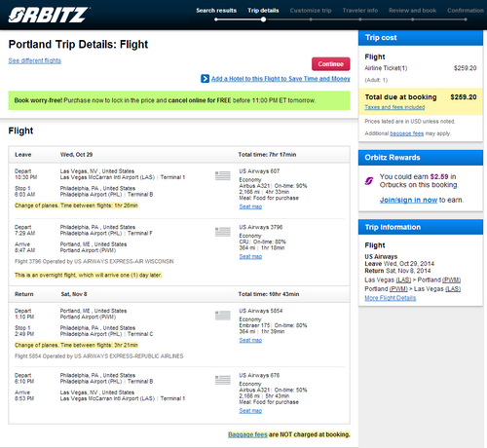
Task: Click Join/sign in now link
Action: 408,200
